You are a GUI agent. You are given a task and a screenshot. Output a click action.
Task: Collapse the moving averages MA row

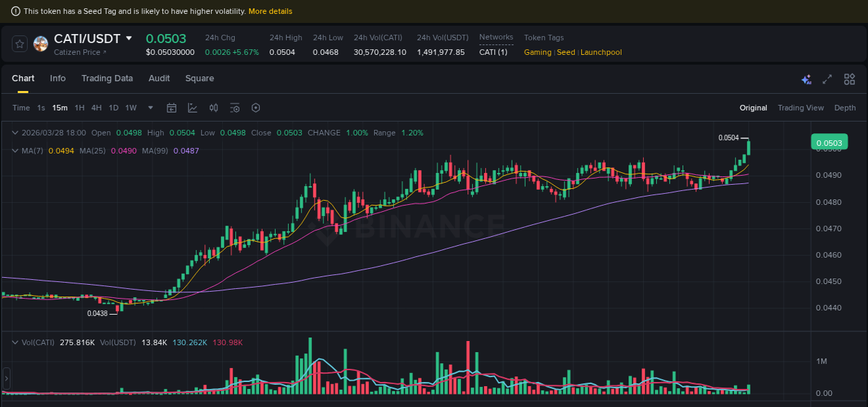click(15, 151)
